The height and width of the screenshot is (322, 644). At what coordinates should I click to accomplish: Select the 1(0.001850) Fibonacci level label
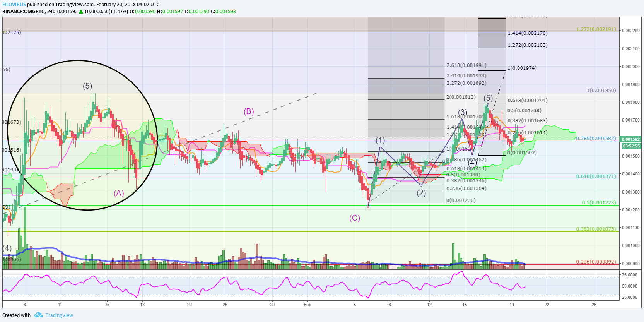601,90
